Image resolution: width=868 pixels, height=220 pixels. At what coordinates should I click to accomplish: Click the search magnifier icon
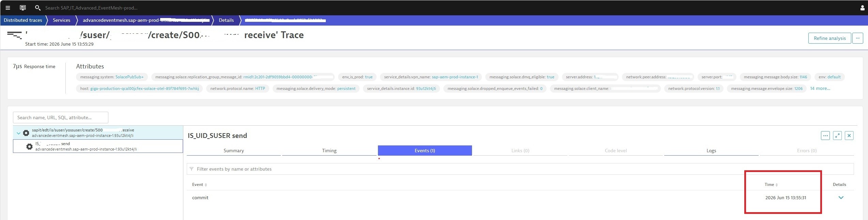click(x=38, y=7)
